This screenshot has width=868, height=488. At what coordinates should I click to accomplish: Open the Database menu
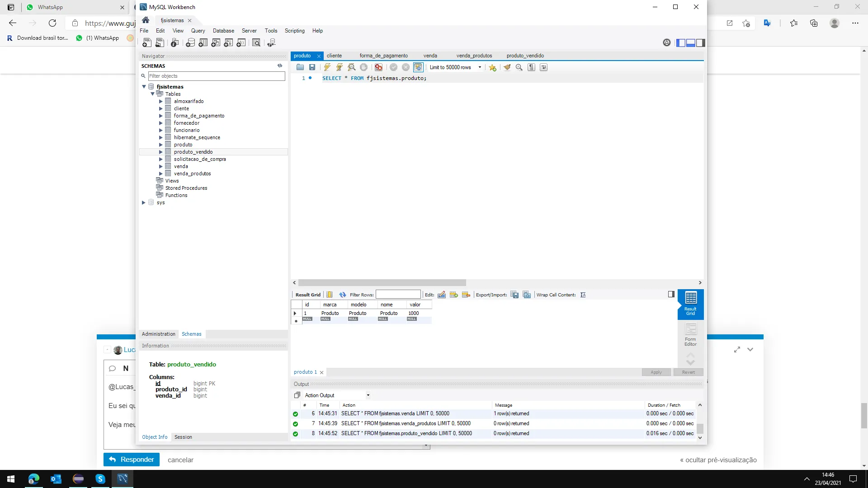(x=223, y=31)
